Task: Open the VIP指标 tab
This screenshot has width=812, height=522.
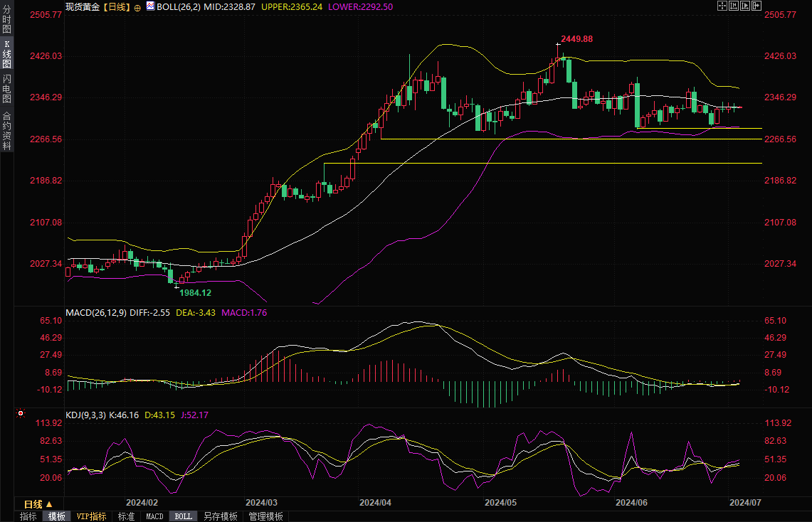Action: [x=91, y=516]
